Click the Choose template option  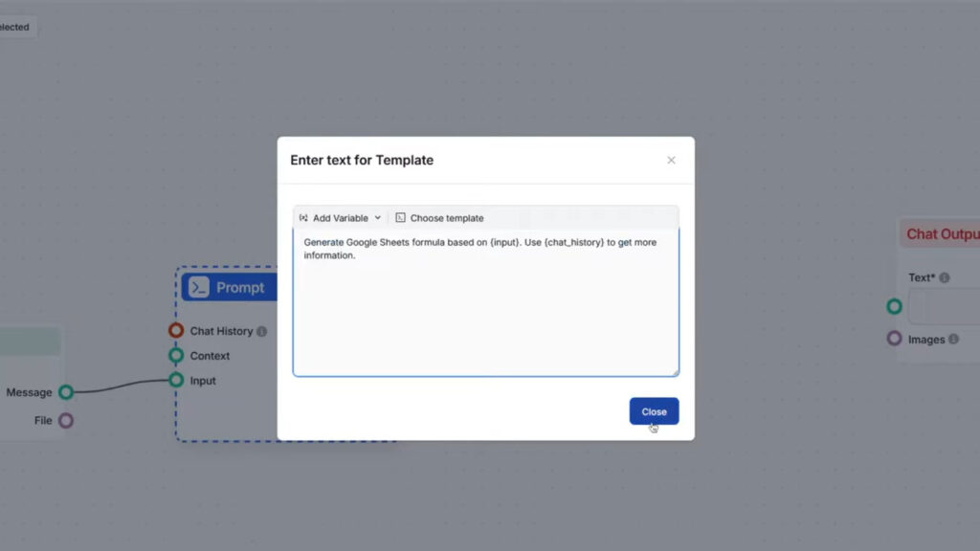pos(446,217)
